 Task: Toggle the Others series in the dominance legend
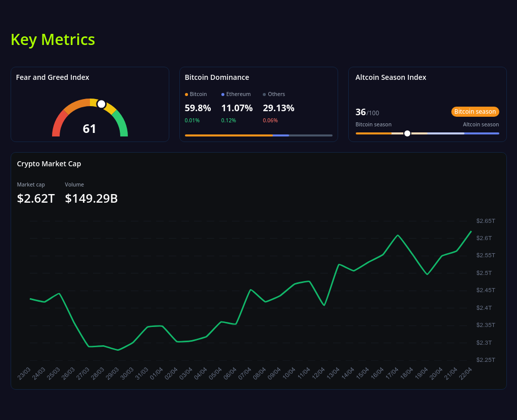273,94
